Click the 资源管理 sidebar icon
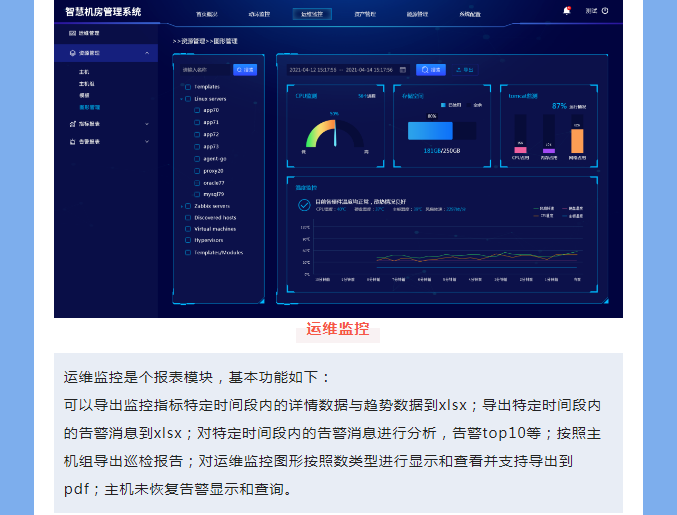677x515 pixels. tap(71, 52)
